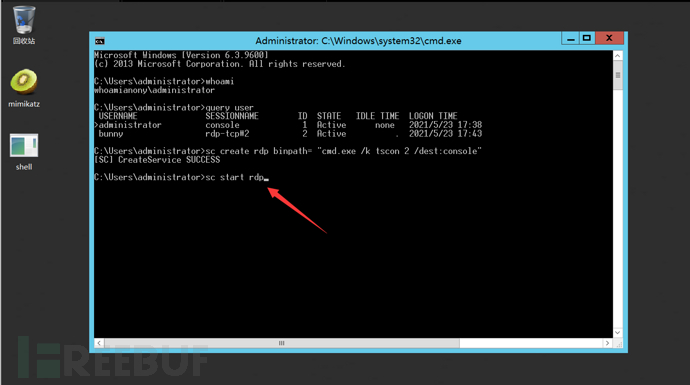Click the 'whoamianony\administrator' output line
The image size is (690, 385).
click(154, 90)
